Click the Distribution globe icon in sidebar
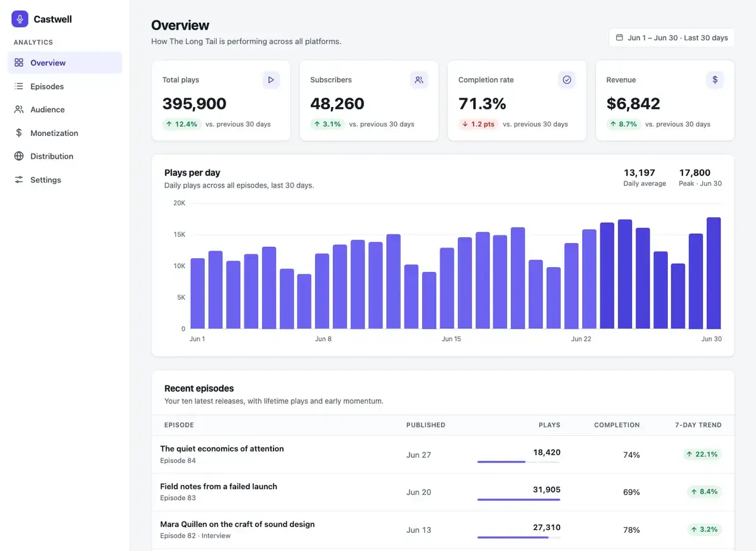Image resolution: width=756 pixels, height=551 pixels. pyautogui.click(x=19, y=156)
